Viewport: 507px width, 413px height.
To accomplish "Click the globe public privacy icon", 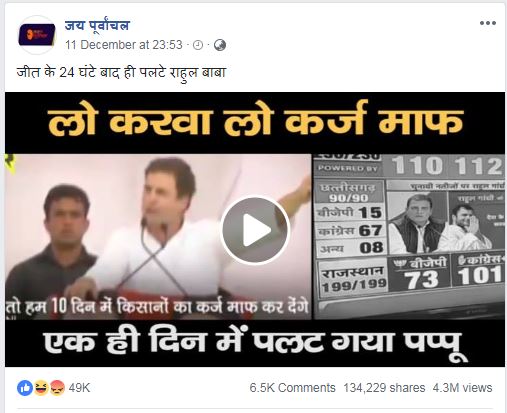I will (220, 45).
